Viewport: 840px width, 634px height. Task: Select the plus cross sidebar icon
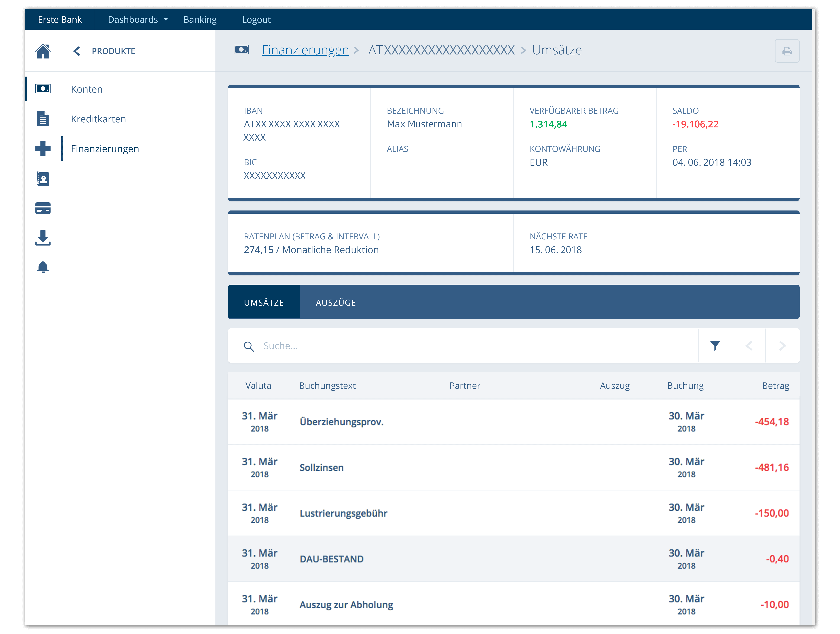point(43,149)
